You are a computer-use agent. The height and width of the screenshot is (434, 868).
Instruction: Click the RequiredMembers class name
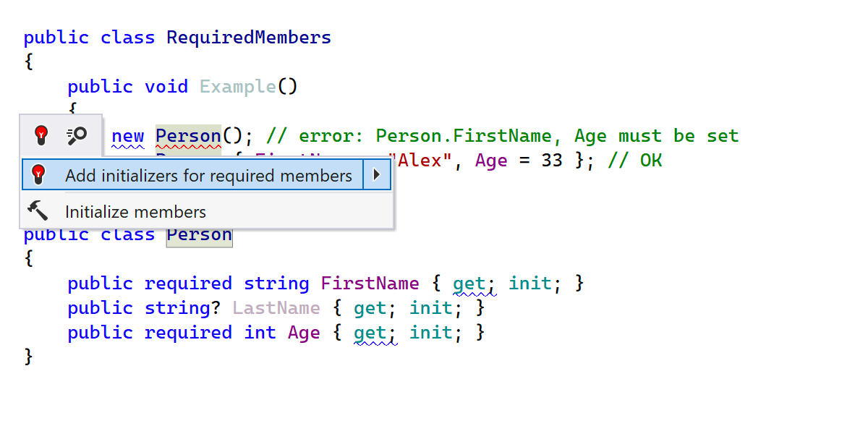click(249, 38)
